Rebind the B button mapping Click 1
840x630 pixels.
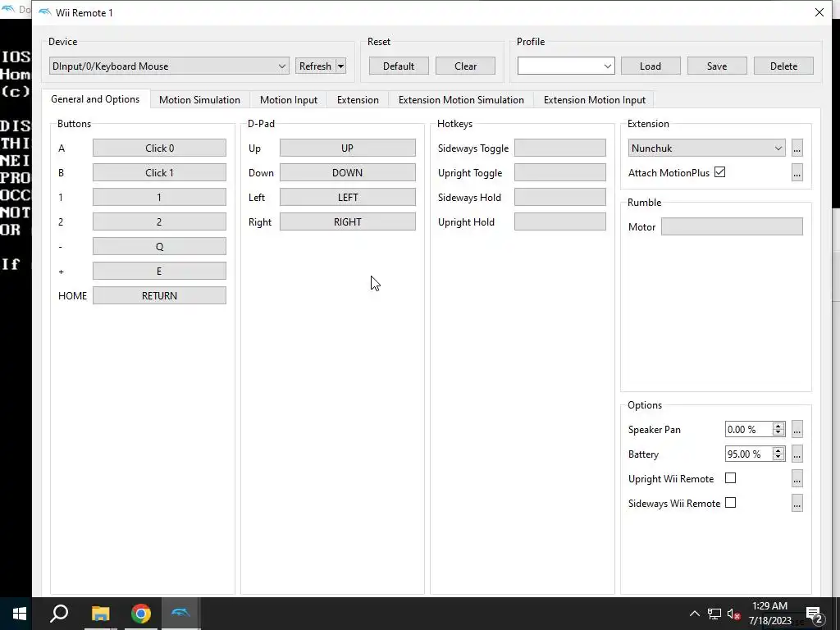coord(159,172)
